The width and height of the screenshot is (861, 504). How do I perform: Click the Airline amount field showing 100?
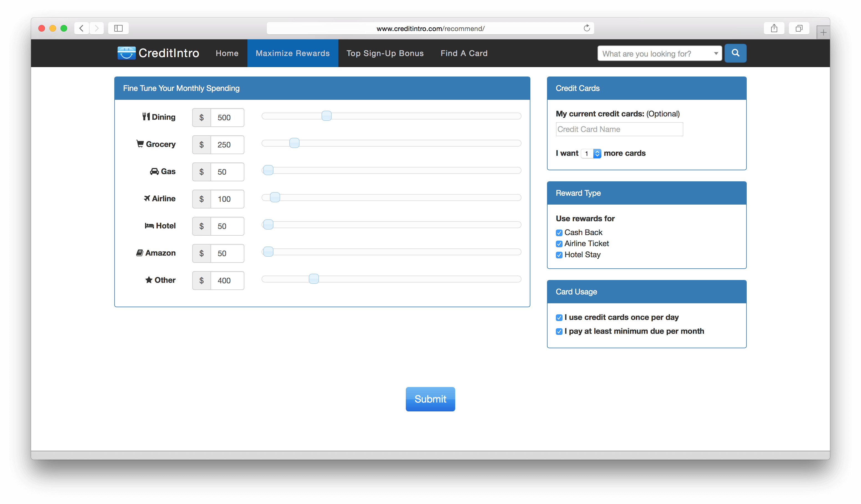click(x=227, y=199)
